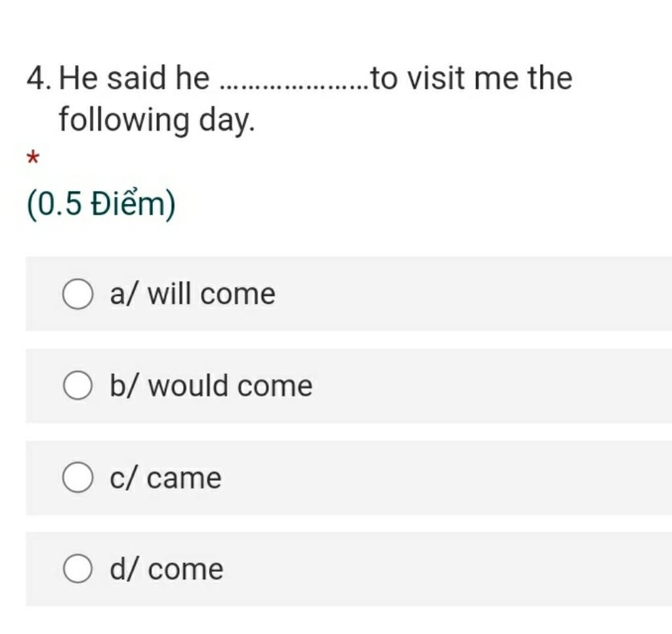672x634 pixels.
Task: Click the 'He said he' question text
Action: (134, 79)
